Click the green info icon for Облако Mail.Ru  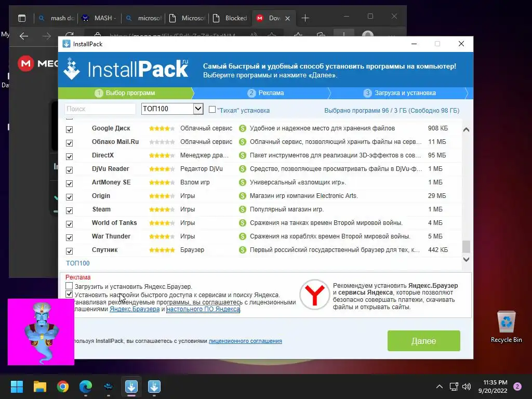(242, 142)
